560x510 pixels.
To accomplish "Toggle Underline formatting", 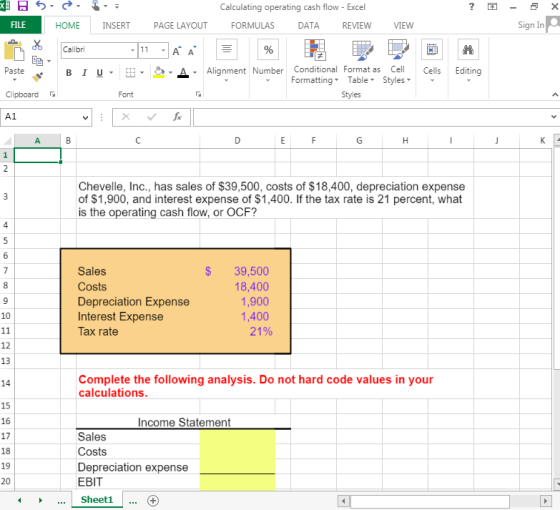I will (100, 73).
